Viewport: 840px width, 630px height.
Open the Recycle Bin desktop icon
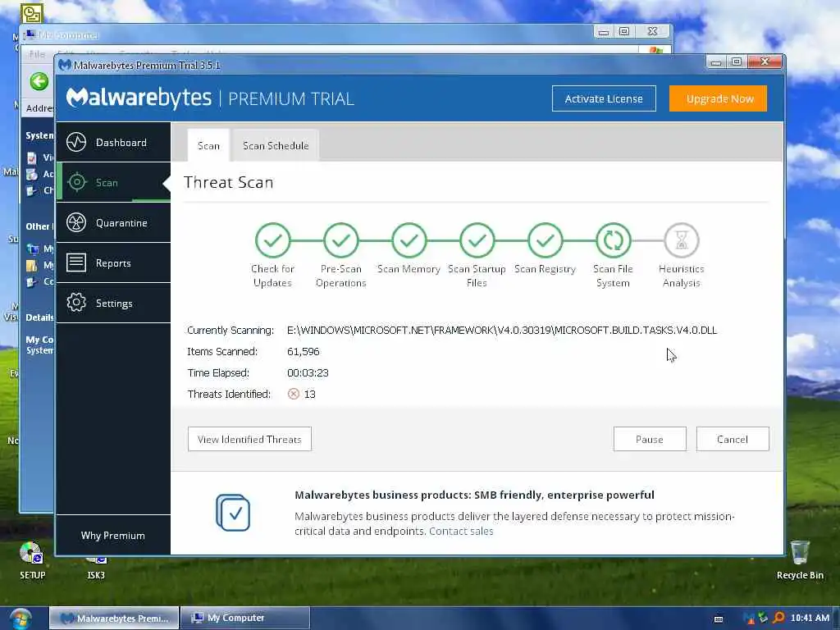point(800,560)
